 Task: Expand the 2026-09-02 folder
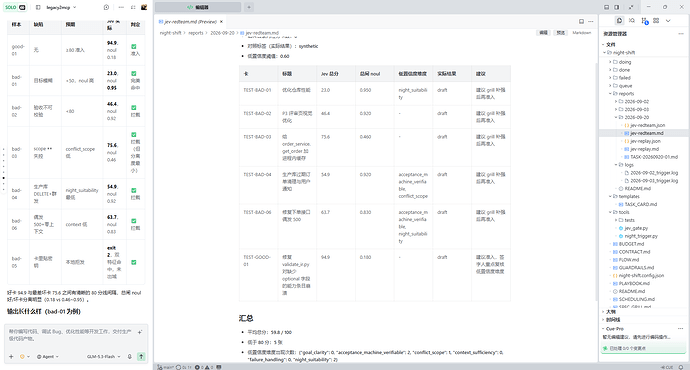pos(642,102)
